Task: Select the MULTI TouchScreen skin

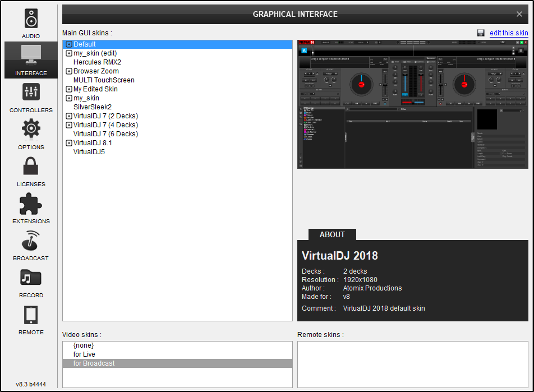Action: pyautogui.click(x=104, y=80)
